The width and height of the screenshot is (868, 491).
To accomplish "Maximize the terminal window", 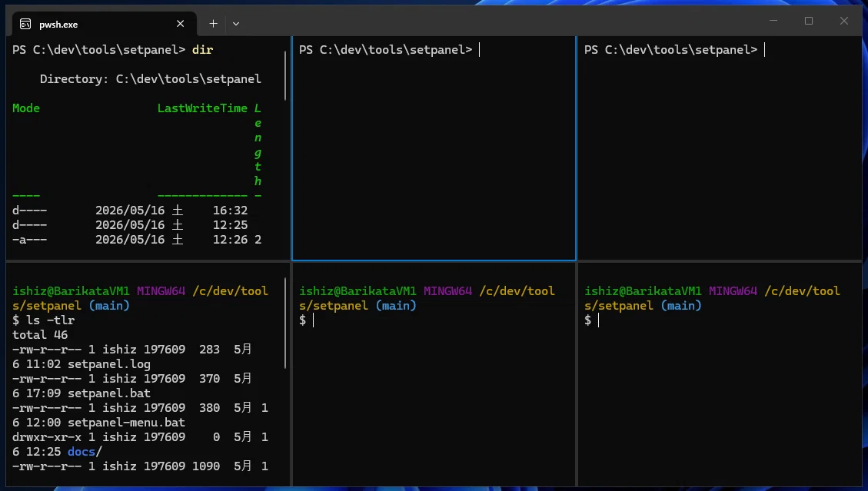I will [809, 21].
